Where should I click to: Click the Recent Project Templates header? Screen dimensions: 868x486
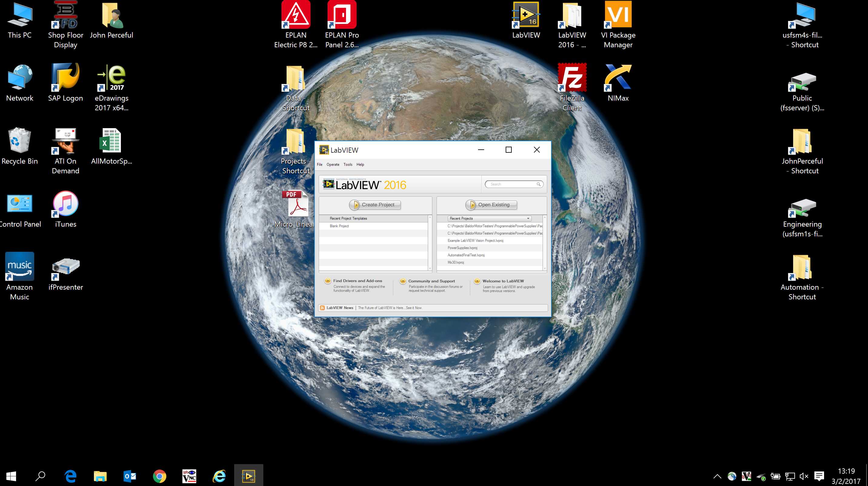coord(373,218)
